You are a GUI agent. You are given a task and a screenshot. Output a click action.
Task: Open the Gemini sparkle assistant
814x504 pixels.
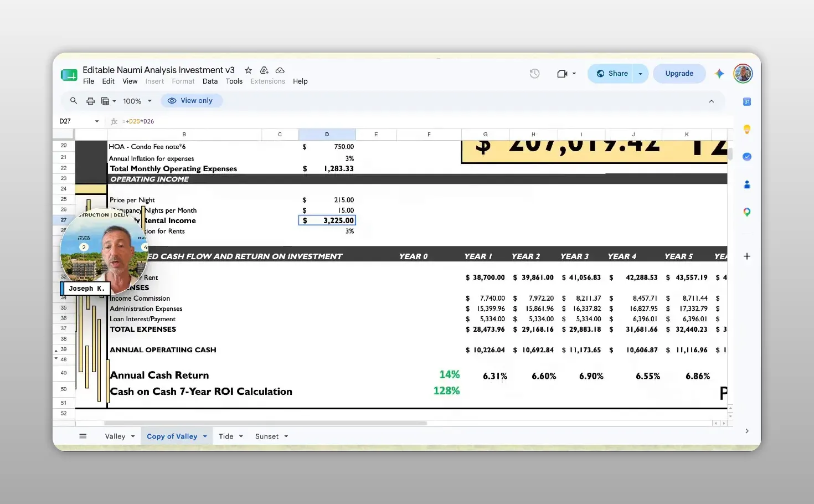[x=719, y=74]
